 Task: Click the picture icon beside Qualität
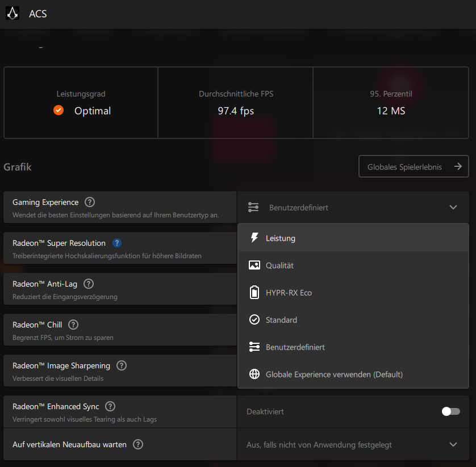(x=254, y=266)
